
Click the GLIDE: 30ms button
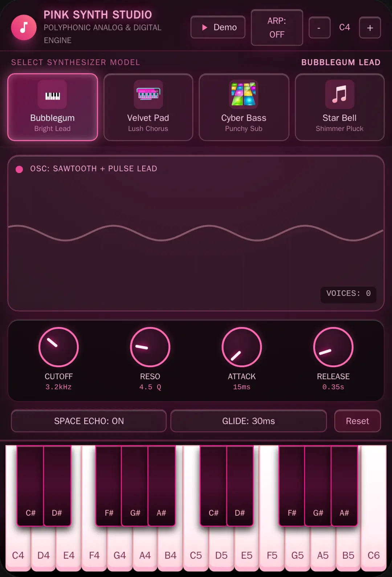click(x=249, y=421)
